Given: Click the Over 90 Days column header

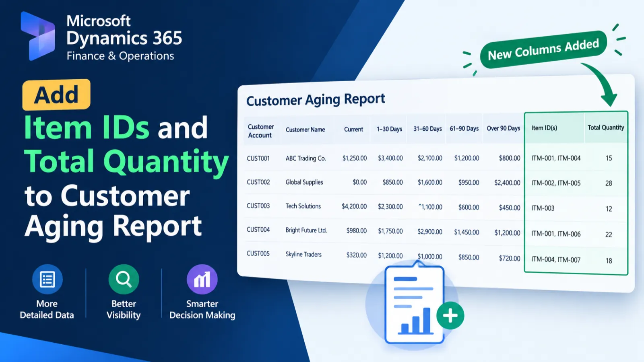Looking at the screenshot, I should pos(503,128).
